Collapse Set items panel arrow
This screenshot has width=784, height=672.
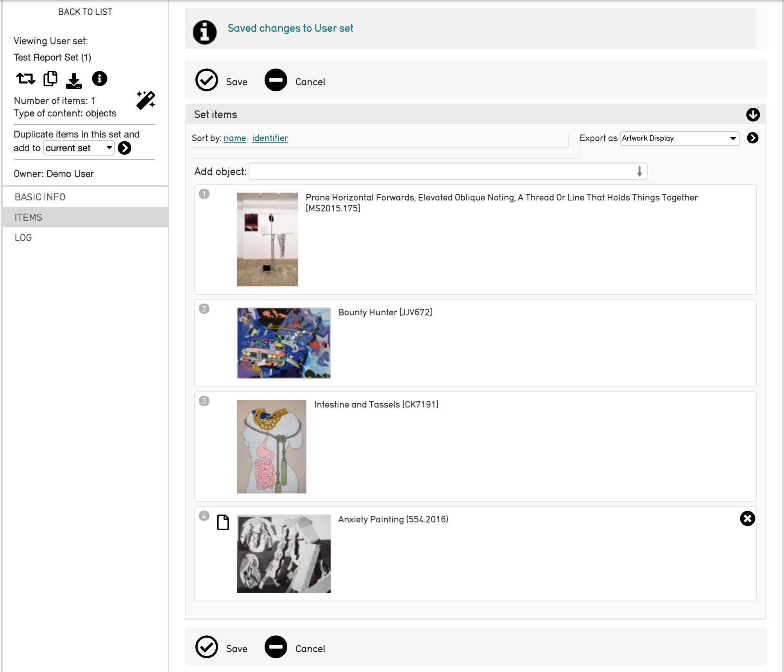(753, 114)
